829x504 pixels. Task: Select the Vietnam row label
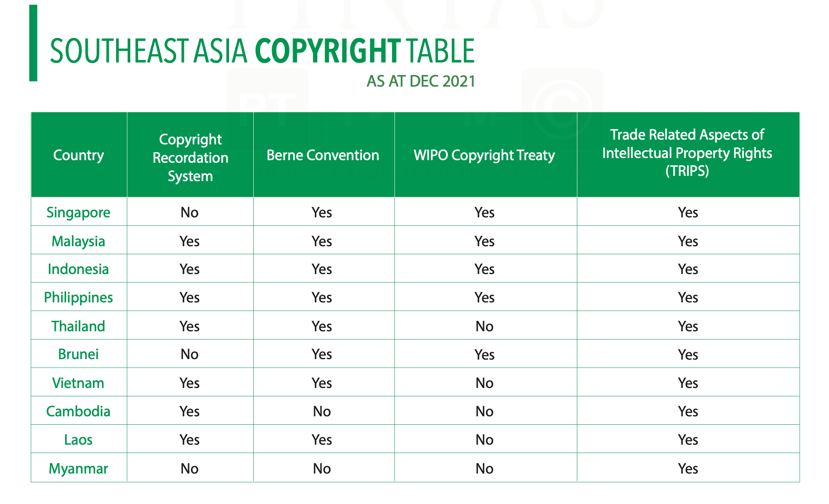tap(79, 383)
